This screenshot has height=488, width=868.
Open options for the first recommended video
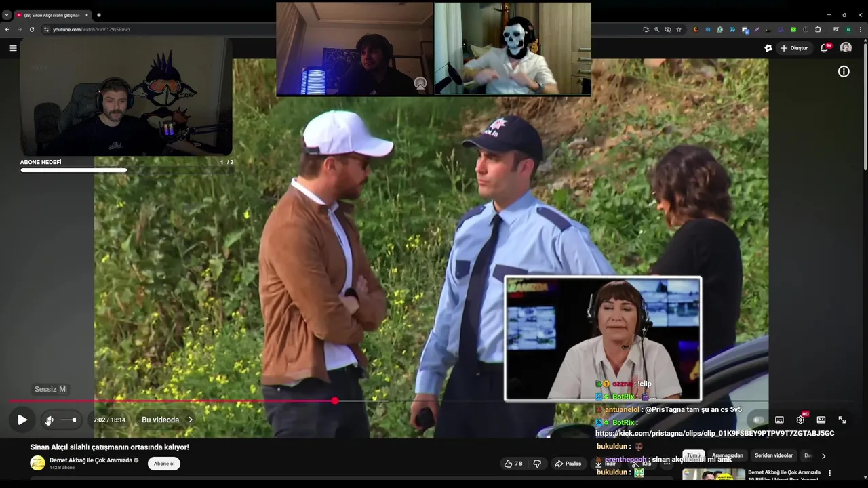[x=829, y=473]
